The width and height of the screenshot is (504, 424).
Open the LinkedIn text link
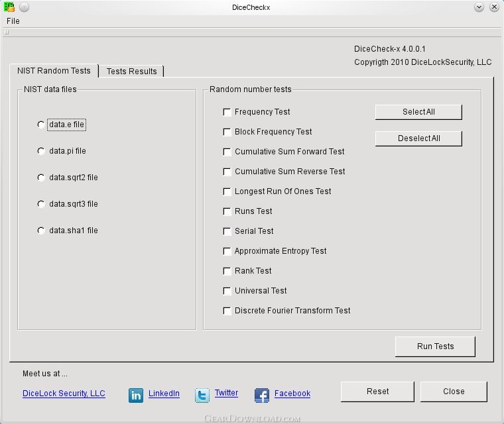coord(164,394)
